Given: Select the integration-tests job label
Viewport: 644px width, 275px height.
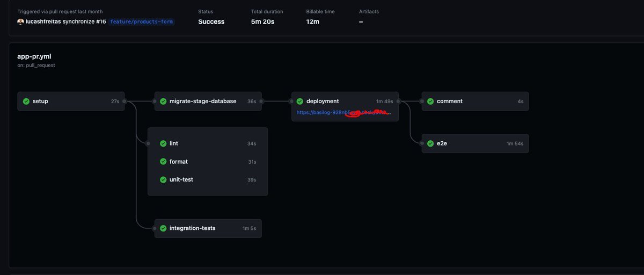Looking at the screenshot, I should (192, 228).
